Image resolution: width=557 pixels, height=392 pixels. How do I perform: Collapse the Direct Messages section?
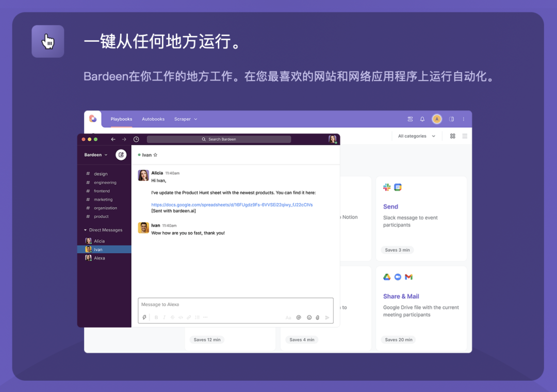(103, 230)
